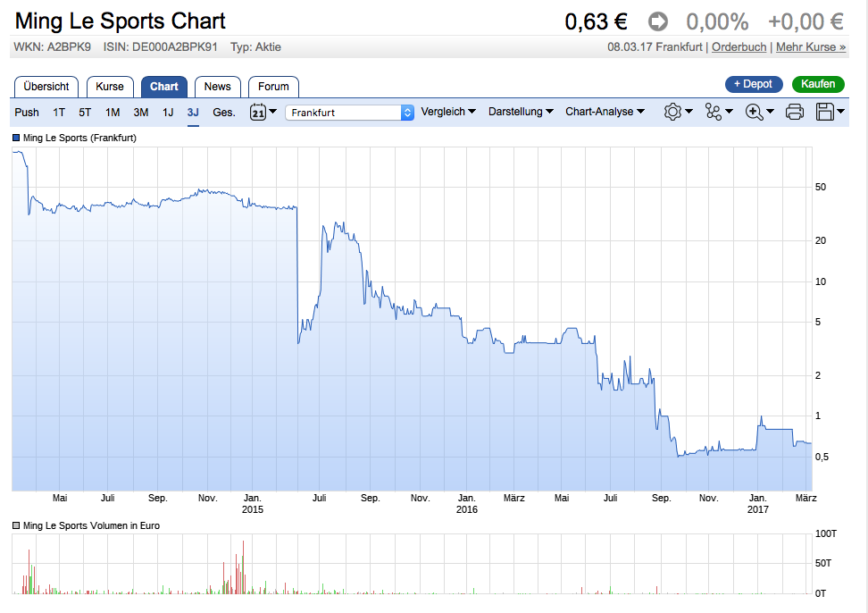Select the Chart tab
The height and width of the screenshot is (613, 868).
point(163,87)
